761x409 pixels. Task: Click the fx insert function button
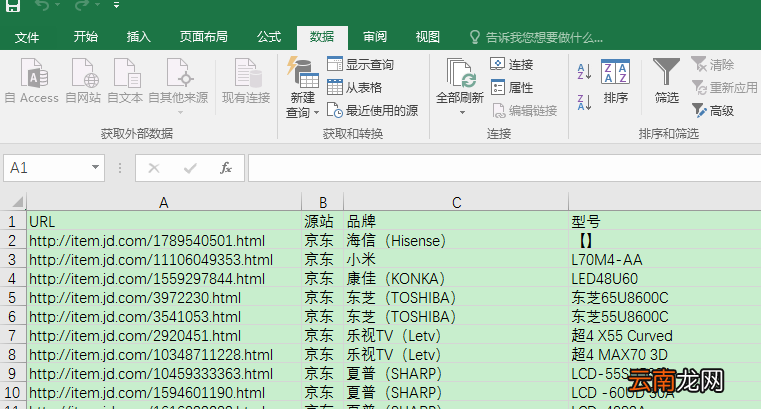pyautogui.click(x=226, y=168)
